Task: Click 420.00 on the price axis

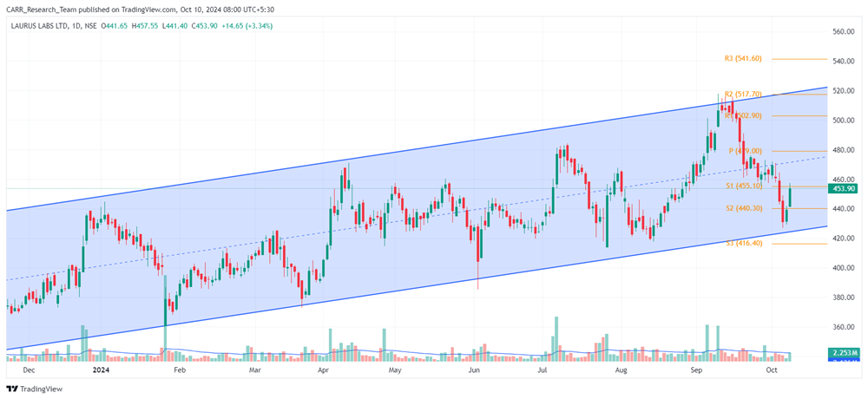Action: (x=845, y=239)
